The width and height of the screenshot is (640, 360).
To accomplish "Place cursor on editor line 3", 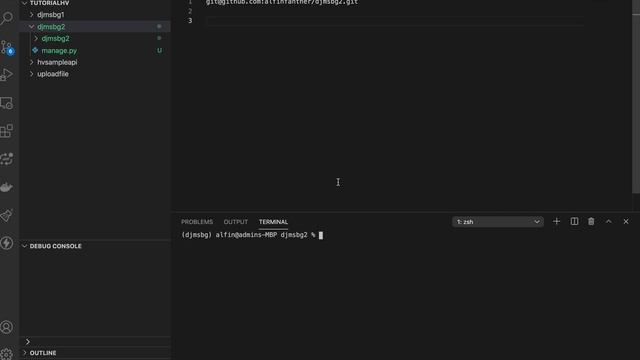I will pyautogui.click(x=395, y=21).
